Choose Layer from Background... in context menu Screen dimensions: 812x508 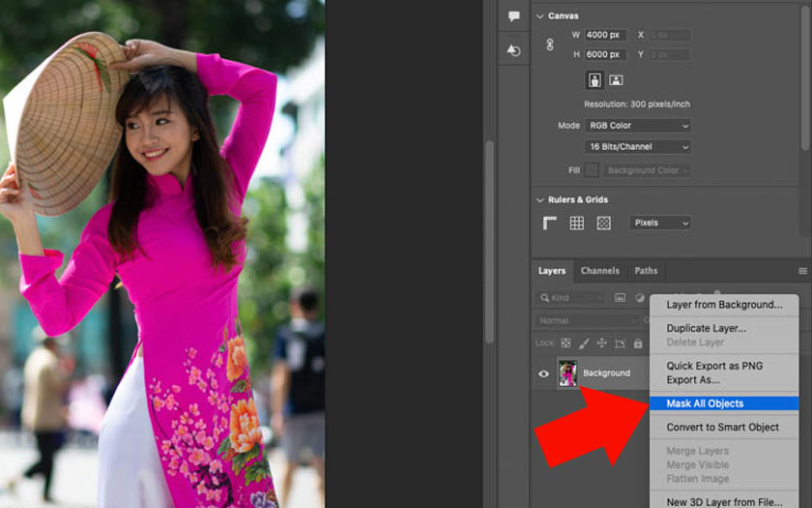(724, 305)
